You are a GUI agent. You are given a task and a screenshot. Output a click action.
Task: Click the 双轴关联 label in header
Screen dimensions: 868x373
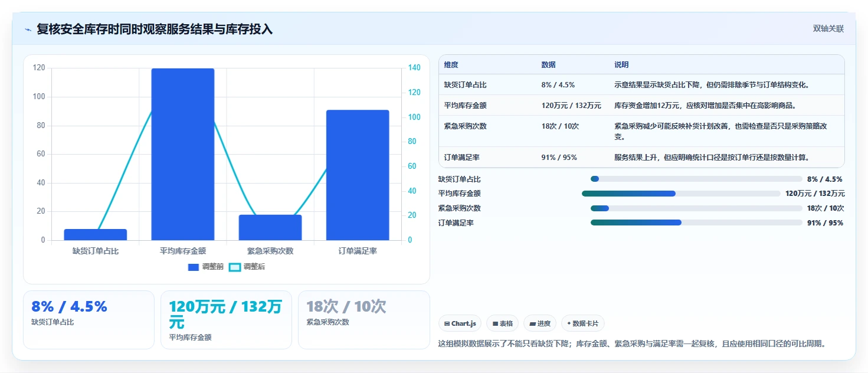pyautogui.click(x=828, y=28)
